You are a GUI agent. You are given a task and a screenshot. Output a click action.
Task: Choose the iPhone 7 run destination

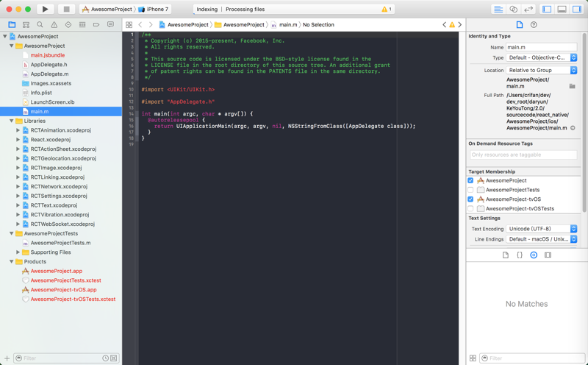pyautogui.click(x=154, y=9)
